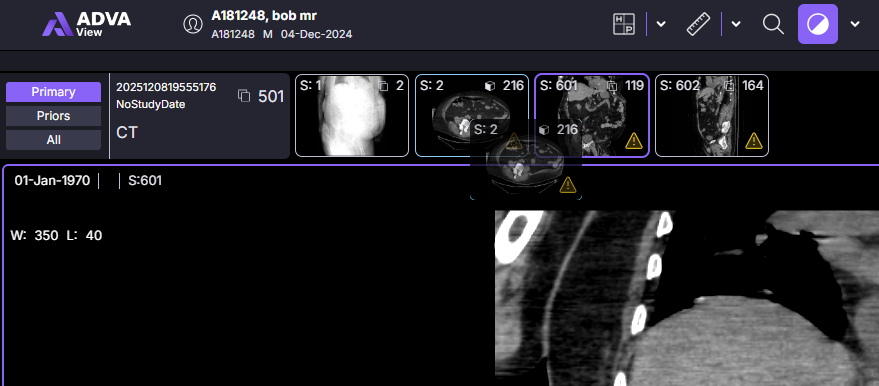Select study 2025120819555176

(x=166, y=87)
